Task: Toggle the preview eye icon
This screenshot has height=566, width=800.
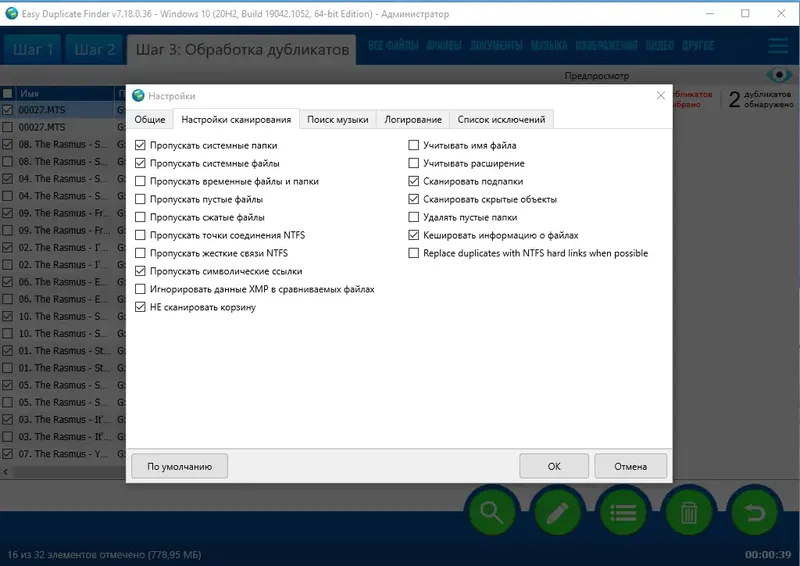Action: (x=779, y=76)
